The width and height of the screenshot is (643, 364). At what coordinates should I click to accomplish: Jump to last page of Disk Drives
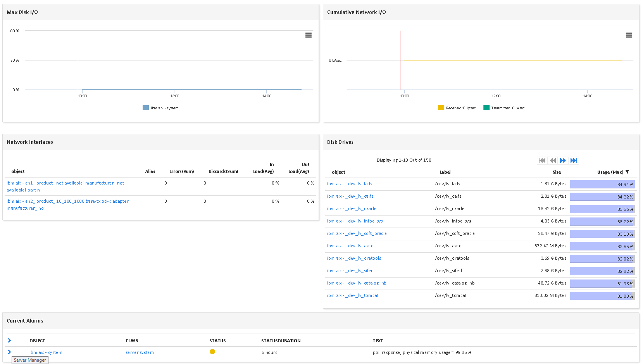(x=574, y=160)
